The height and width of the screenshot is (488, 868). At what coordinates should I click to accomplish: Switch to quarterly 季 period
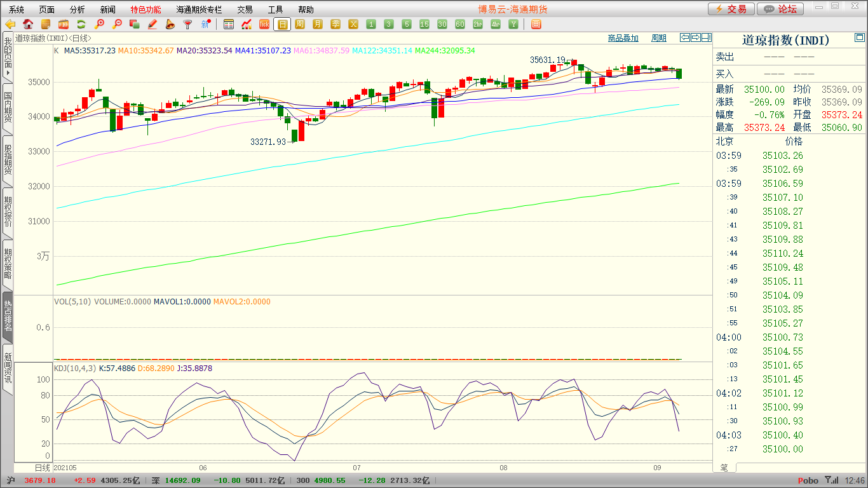pyautogui.click(x=336, y=24)
